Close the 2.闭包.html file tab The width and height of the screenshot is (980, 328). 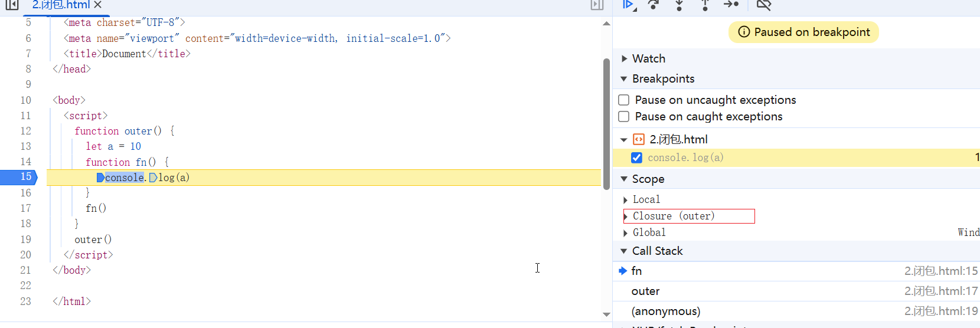[x=98, y=5]
